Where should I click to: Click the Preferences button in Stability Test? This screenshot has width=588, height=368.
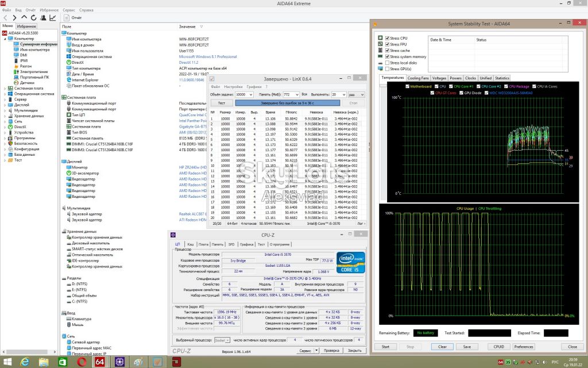pyautogui.click(x=524, y=347)
